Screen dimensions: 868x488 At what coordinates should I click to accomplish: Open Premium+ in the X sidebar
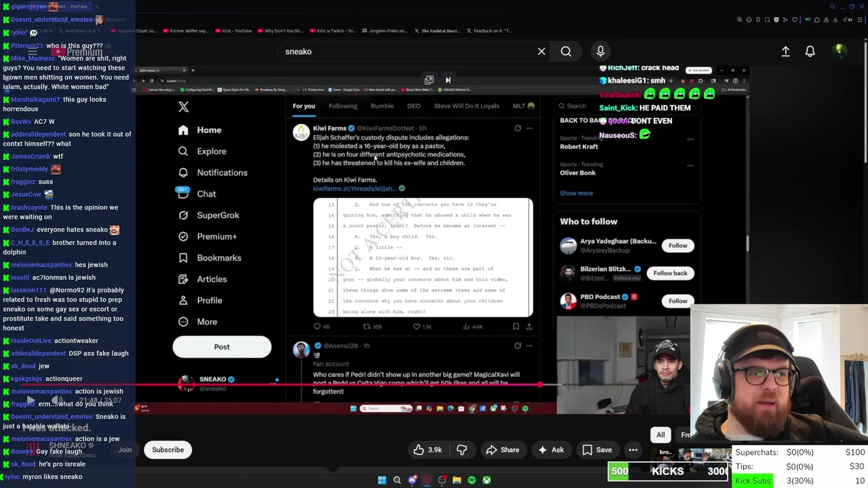(x=207, y=237)
